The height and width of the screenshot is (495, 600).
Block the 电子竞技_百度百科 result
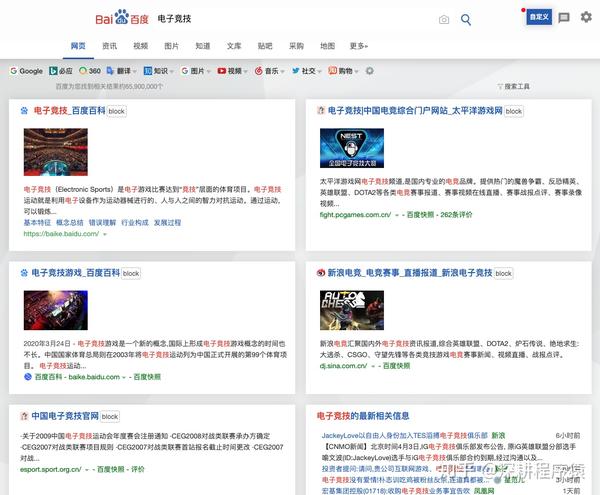click(x=116, y=111)
